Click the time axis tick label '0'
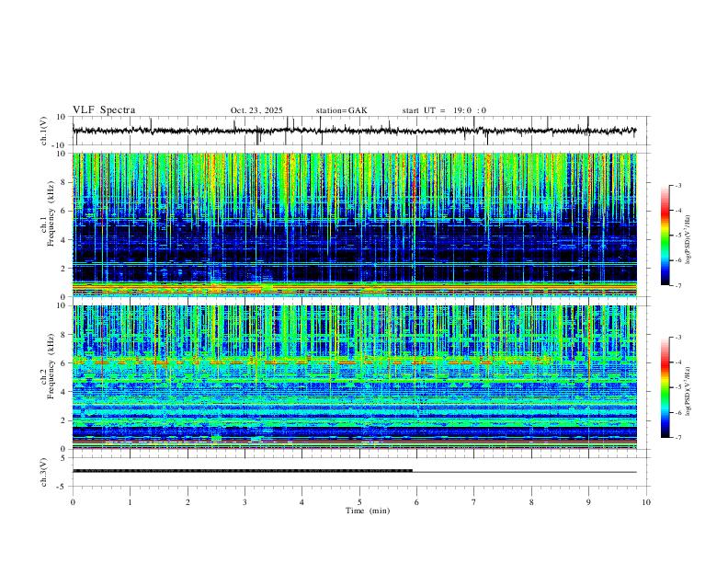 coord(73,502)
